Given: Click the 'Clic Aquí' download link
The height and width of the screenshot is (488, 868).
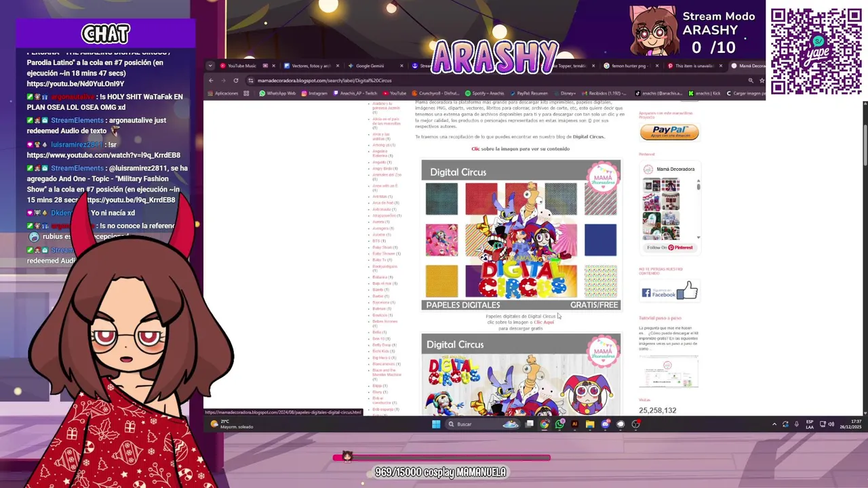Looking at the screenshot, I should (x=544, y=323).
